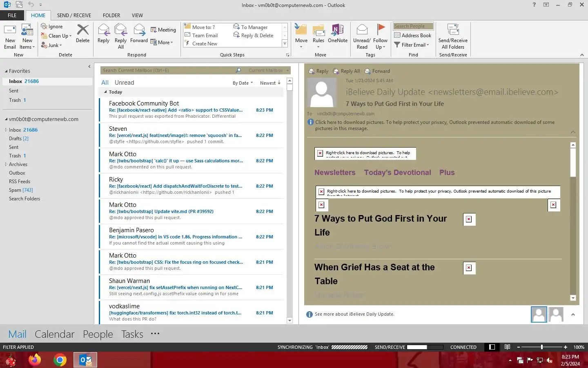
Task: Click first contact photo in people pane
Action: coord(539,314)
